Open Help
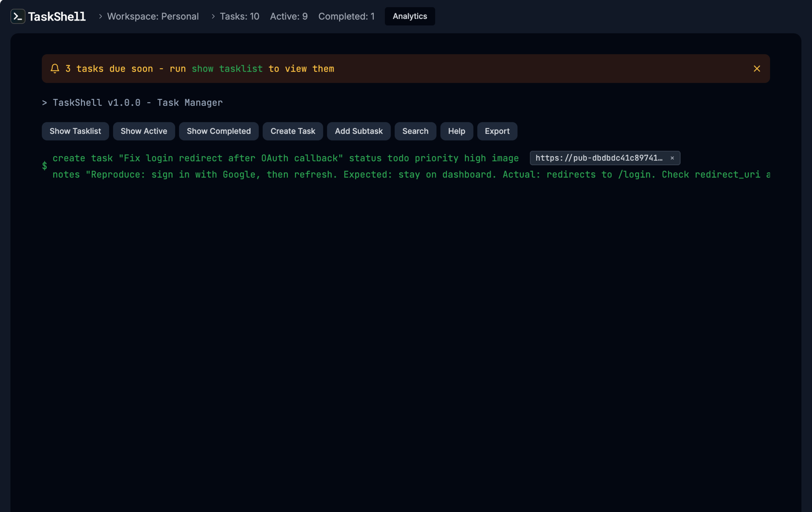The width and height of the screenshot is (812, 512). coord(456,131)
